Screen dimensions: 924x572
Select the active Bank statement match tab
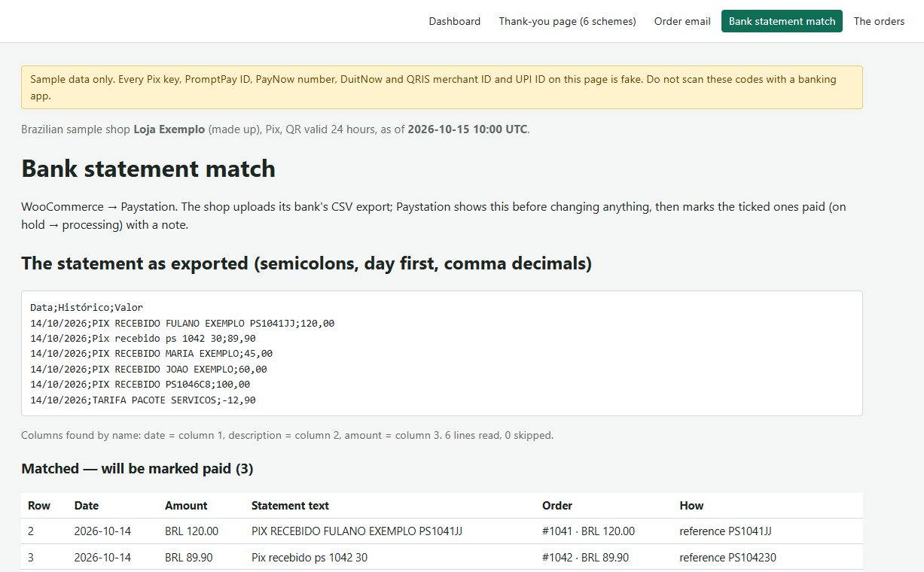(x=782, y=21)
